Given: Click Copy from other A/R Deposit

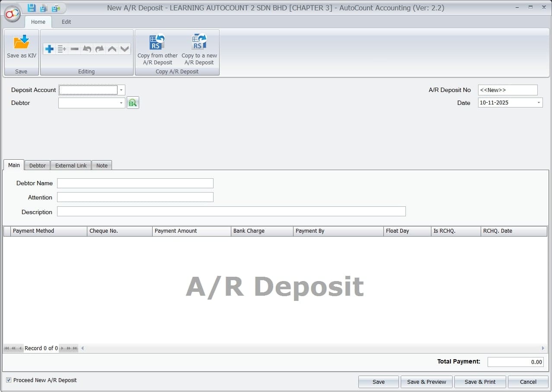Looking at the screenshot, I should tap(157, 50).
